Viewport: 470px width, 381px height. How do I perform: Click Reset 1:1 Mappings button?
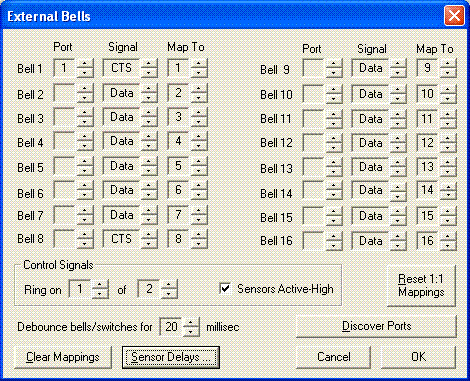click(421, 286)
